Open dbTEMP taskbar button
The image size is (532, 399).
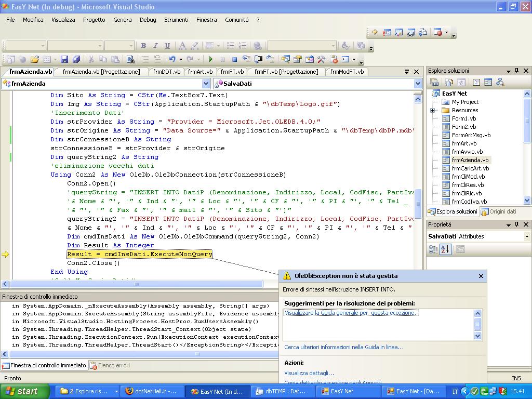[282, 391]
